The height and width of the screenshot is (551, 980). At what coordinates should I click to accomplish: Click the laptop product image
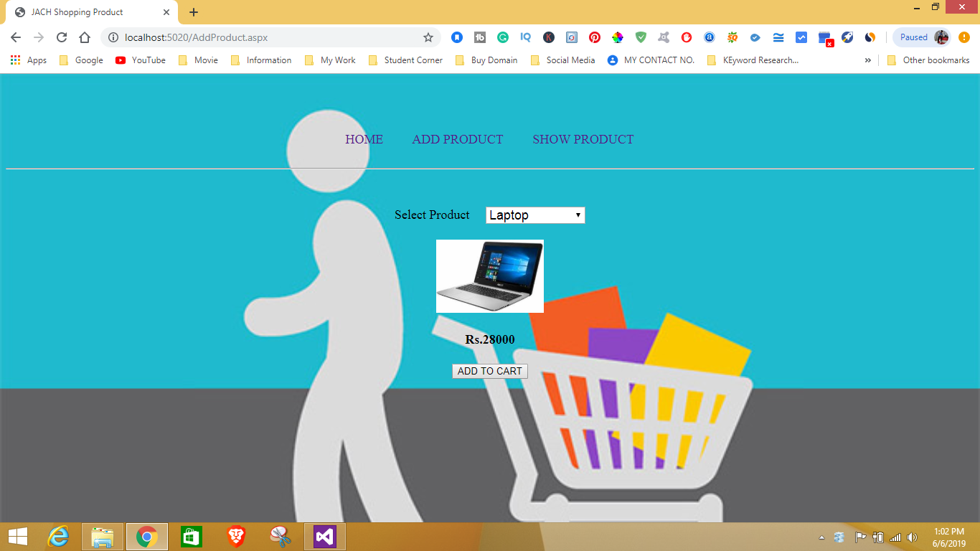[489, 276]
